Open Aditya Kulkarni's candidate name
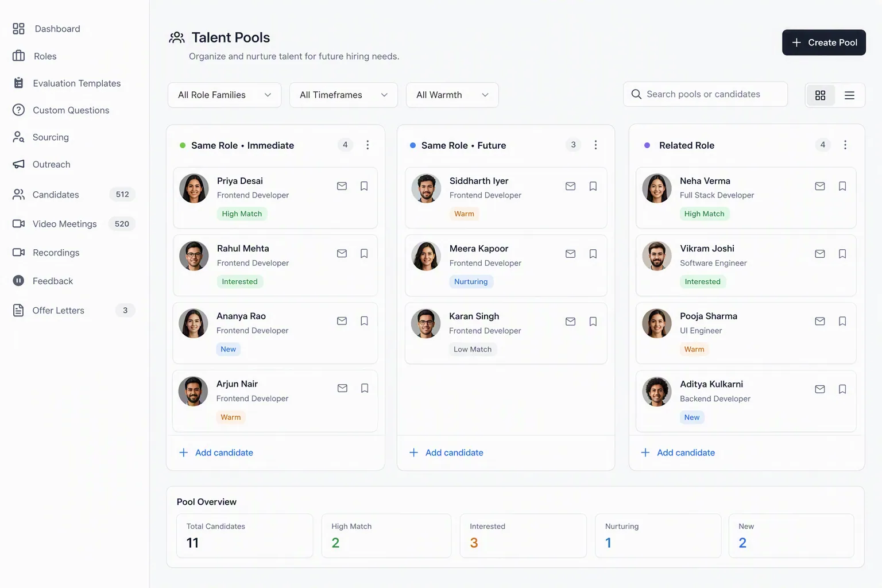 tap(711, 384)
